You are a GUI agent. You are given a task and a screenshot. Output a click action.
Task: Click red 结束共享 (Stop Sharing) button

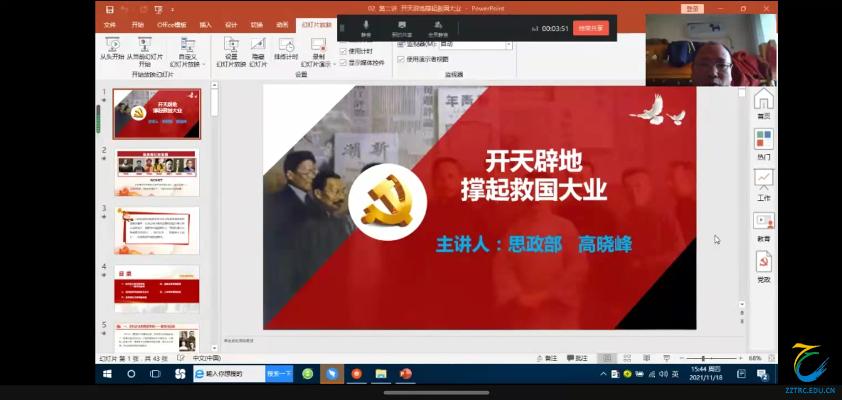tap(591, 28)
